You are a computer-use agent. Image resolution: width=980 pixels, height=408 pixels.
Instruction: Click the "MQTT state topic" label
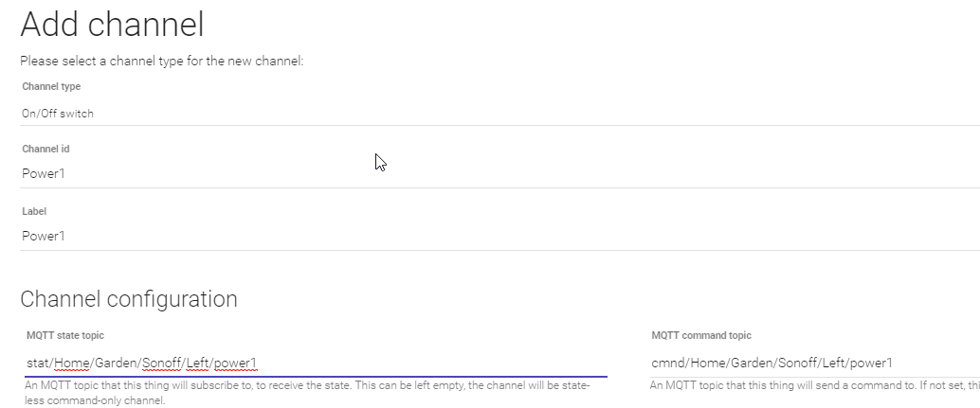[x=65, y=335]
